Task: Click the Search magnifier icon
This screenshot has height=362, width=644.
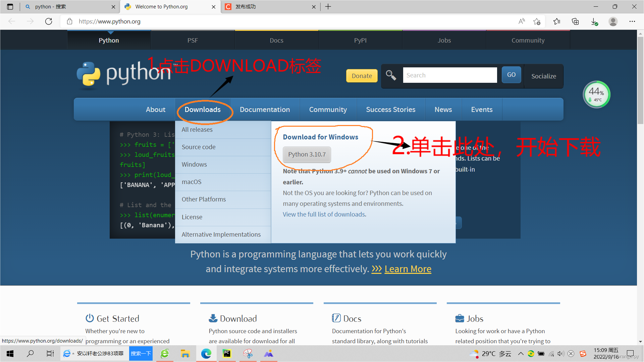Action: click(x=391, y=75)
